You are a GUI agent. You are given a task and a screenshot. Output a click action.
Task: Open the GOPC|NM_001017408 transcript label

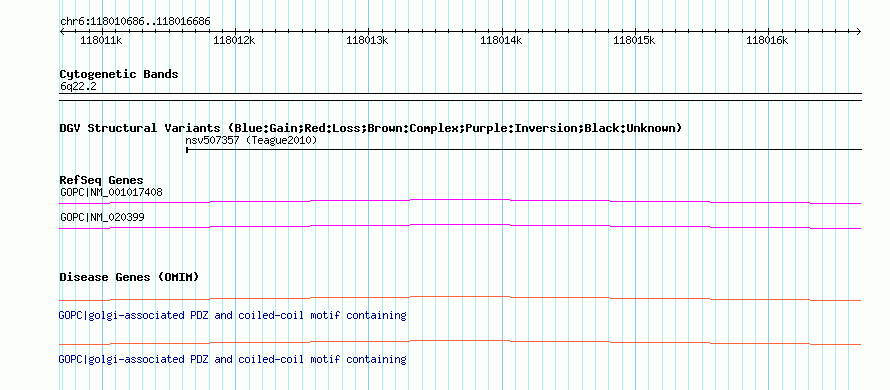(111, 193)
